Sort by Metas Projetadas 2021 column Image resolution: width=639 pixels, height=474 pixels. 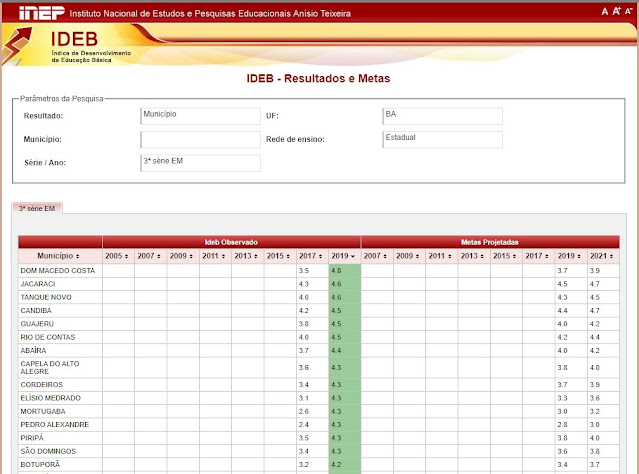(x=603, y=256)
